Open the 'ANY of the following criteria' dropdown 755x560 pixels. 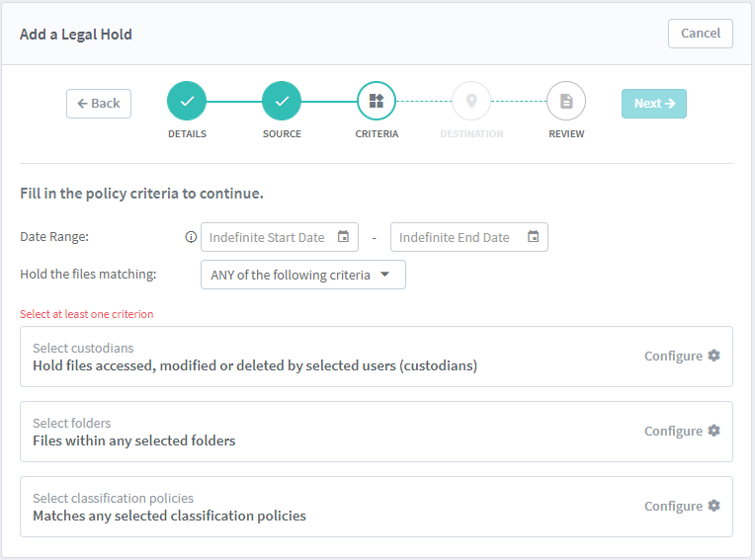coord(303,275)
